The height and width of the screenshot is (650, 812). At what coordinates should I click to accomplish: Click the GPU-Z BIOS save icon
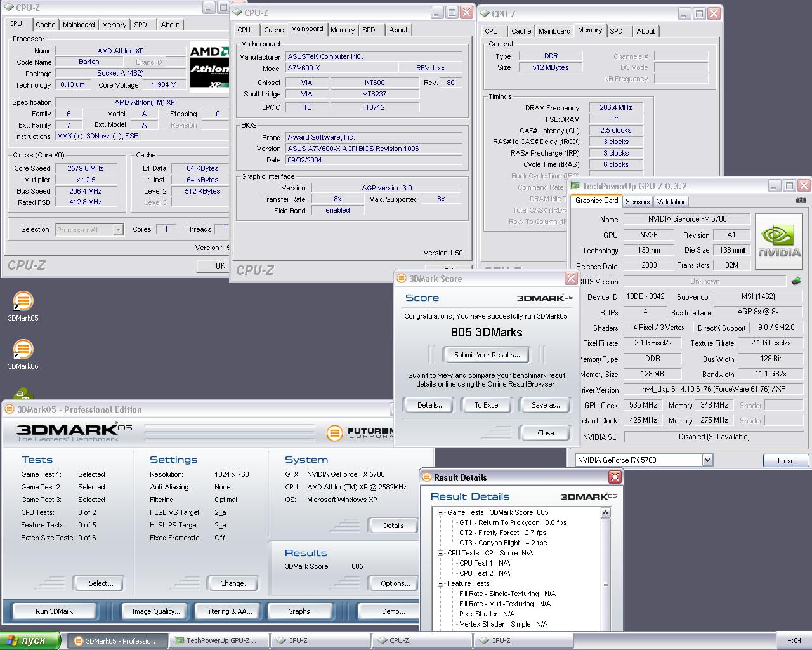(x=796, y=281)
